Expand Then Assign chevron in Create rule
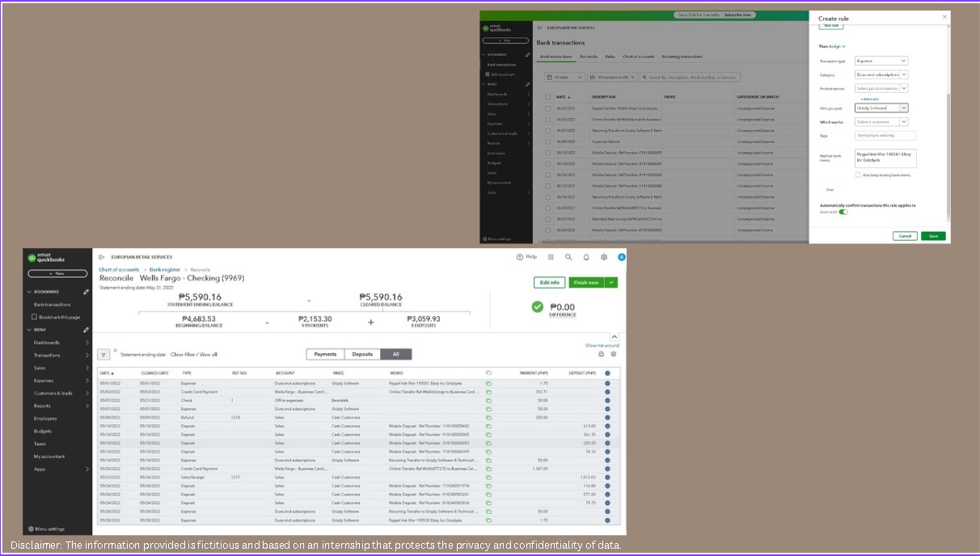The height and width of the screenshot is (556, 980). 844,46
